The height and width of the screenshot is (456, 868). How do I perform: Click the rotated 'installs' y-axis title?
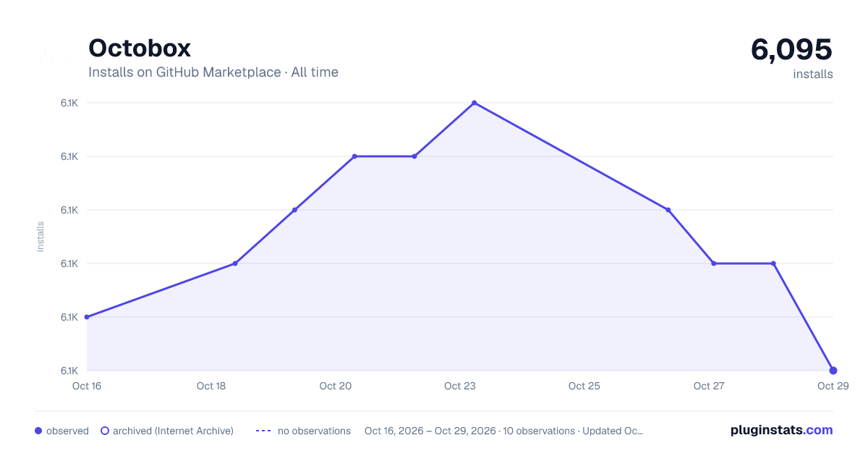[x=41, y=237]
